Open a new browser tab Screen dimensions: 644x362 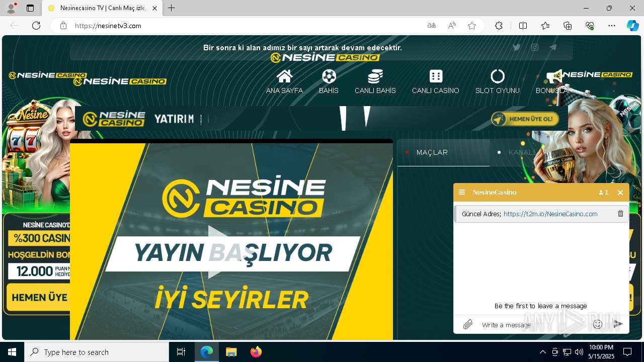coord(172,8)
